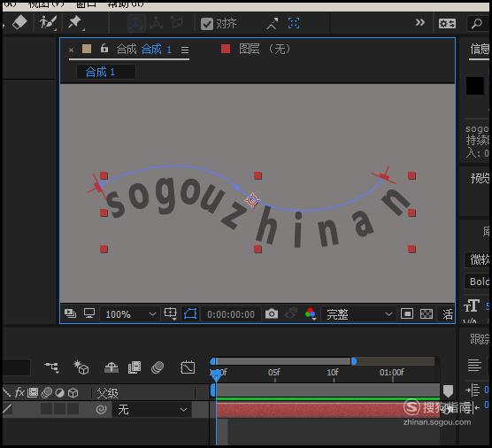Image resolution: width=492 pixels, height=448 pixels.
Task: Select the Eraser tool
Action: 19,23
